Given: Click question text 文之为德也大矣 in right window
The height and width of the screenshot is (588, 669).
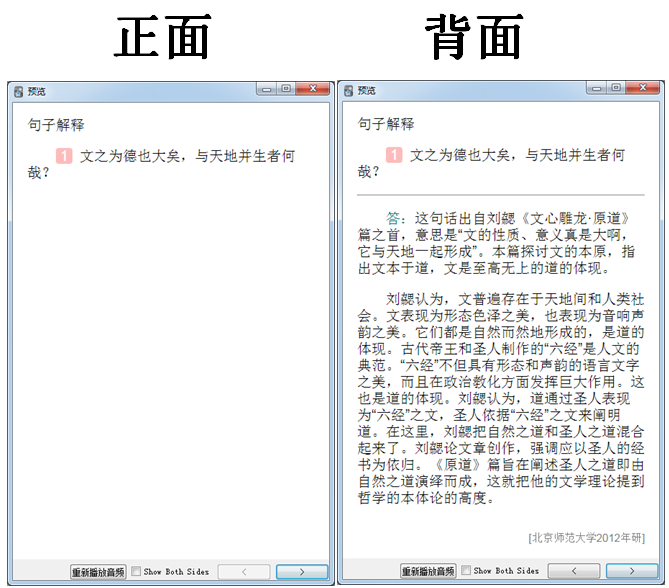Looking at the screenshot, I should [460, 155].
